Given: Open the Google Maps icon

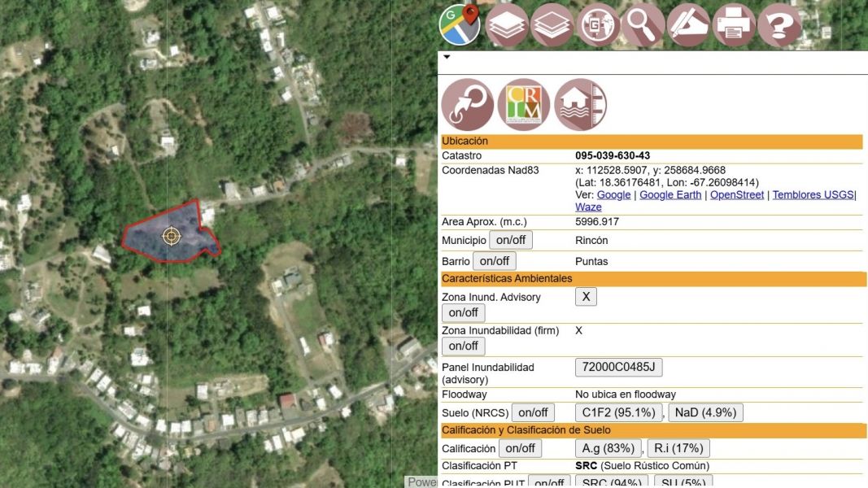Looking at the screenshot, I should pyautogui.click(x=460, y=24).
